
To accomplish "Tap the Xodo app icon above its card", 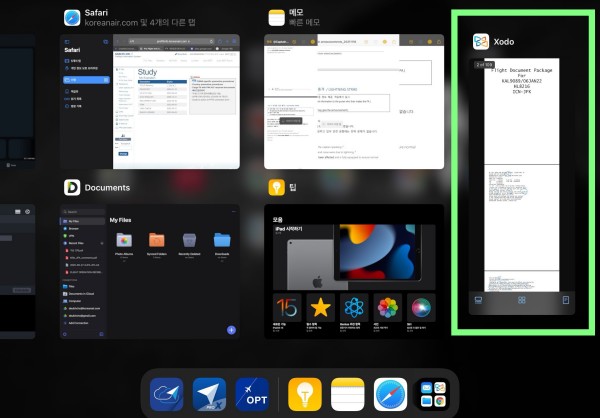I will pyautogui.click(x=481, y=41).
